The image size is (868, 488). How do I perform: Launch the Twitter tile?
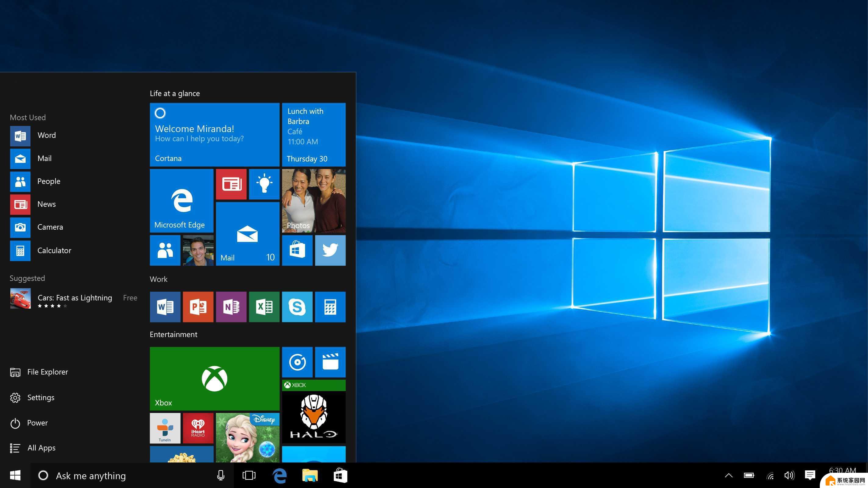pos(330,250)
